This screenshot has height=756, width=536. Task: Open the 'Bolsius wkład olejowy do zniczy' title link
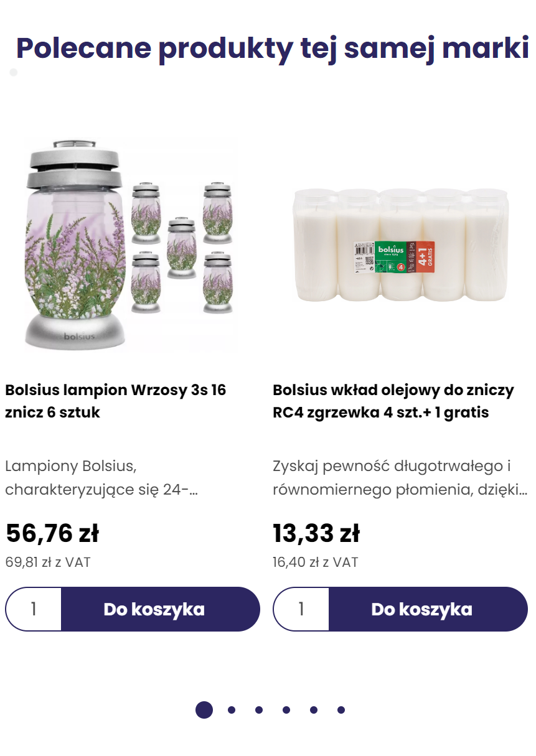click(393, 401)
